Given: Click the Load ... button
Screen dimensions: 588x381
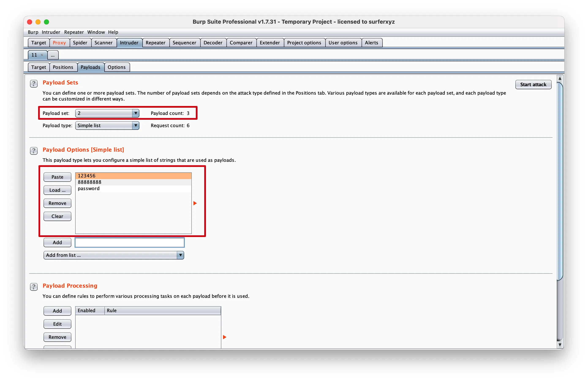Looking at the screenshot, I should tap(57, 190).
